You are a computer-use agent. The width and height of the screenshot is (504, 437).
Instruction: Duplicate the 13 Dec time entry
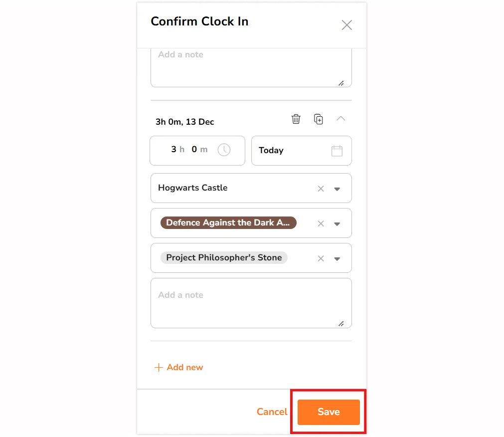pos(318,119)
